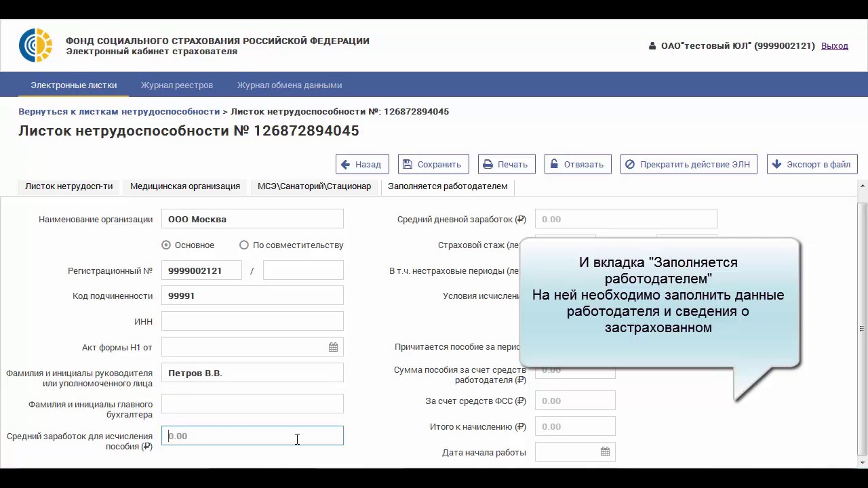Click the user profile icon beside organization name

click(x=654, y=46)
